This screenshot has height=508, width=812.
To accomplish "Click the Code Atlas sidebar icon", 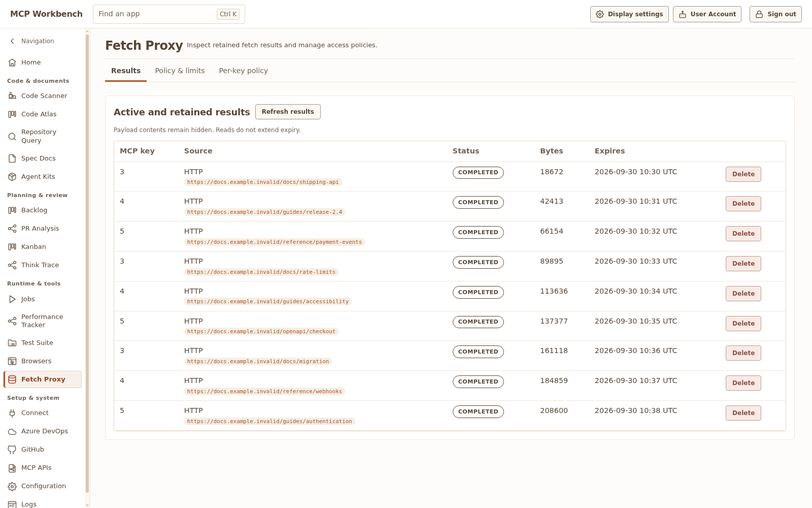I will coord(12,114).
